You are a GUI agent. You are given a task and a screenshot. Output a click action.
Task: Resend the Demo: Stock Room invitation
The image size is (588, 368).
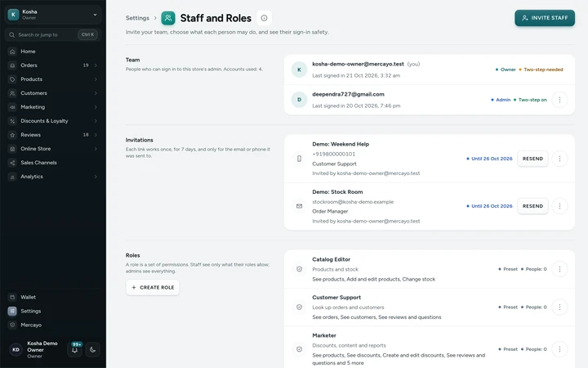coord(532,206)
